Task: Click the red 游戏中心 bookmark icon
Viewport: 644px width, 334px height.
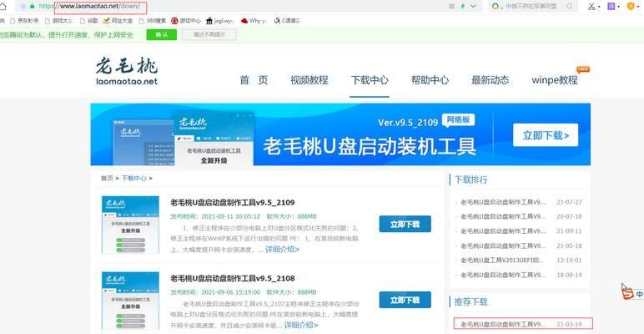Action: tap(174, 21)
